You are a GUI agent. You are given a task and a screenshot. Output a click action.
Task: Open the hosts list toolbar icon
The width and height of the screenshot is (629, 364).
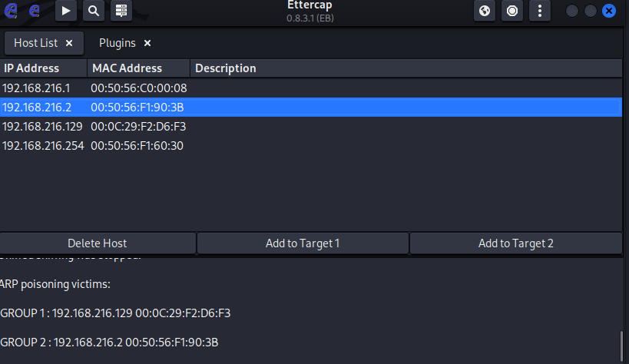(120, 11)
